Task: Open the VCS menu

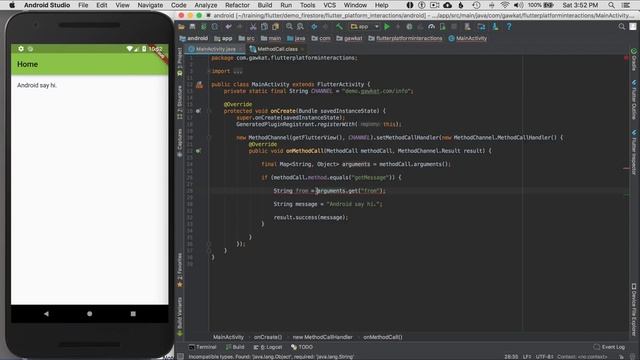Action: [329, 5]
